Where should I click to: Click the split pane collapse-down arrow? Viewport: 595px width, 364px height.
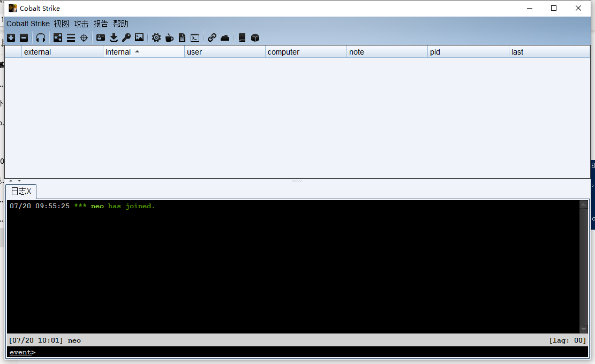click(x=19, y=180)
